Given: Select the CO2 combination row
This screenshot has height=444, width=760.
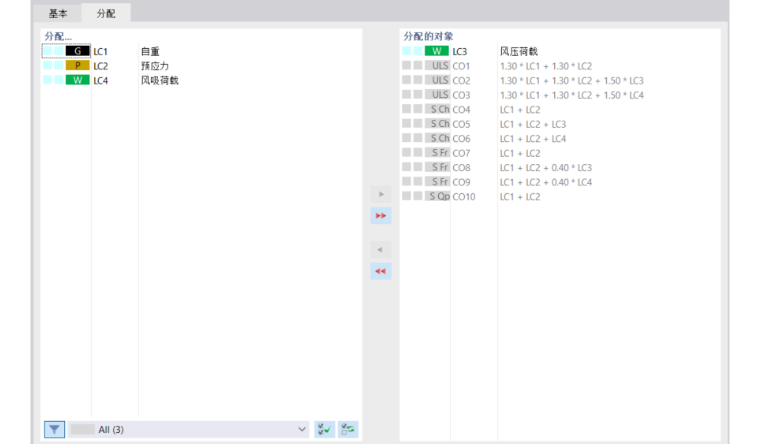Looking at the screenshot, I should coord(560,80).
